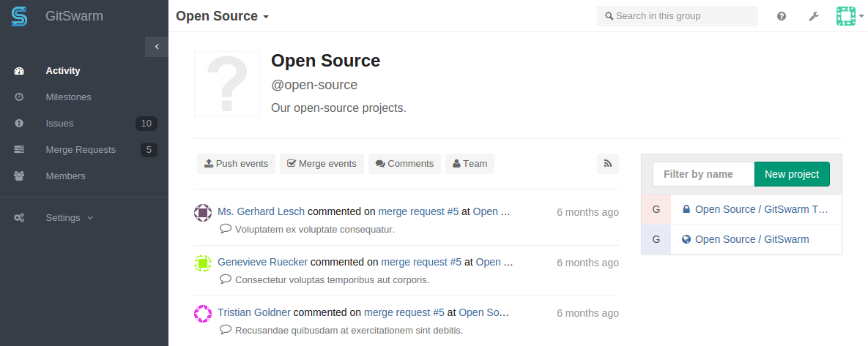The width and height of the screenshot is (868, 346).
Task: Click comment text "Voluptatem ex voluptate consequatur."
Action: [x=315, y=230]
